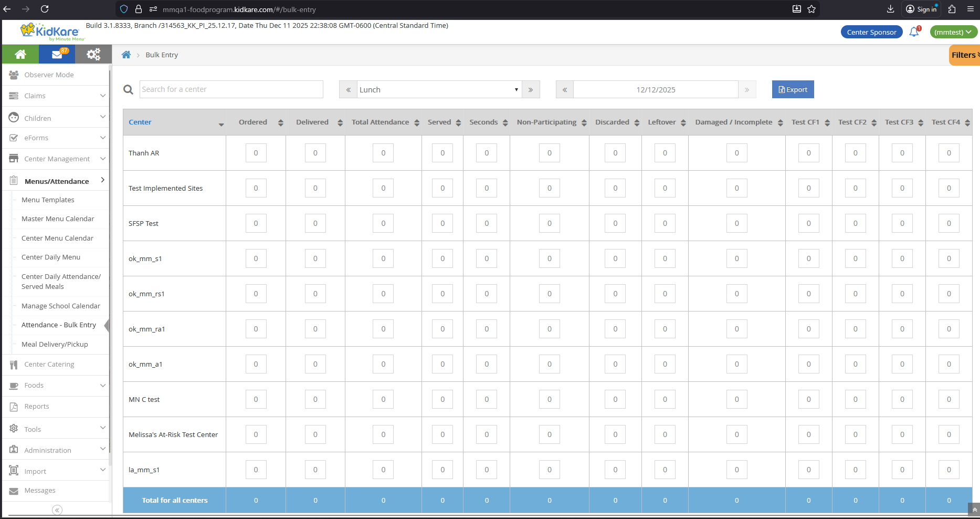The image size is (980, 519).
Task: Go to previous meal using the left double-arrow
Action: pyautogui.click(x=348, y=89)
